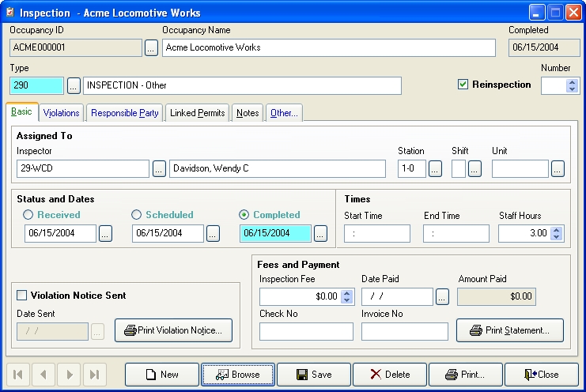Screen dimensions: 586x392
Task: Click the Type code field 290
Action: tap(36, 85)
